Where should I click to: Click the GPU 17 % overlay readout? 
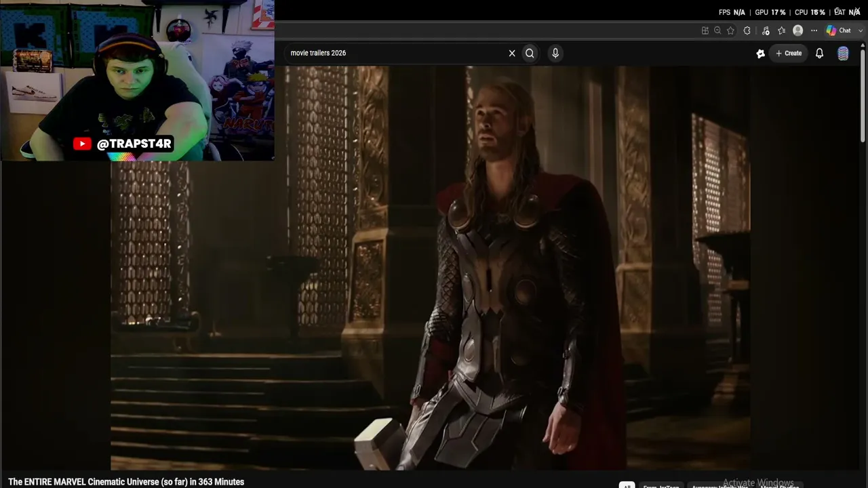(x=770, y=12)
